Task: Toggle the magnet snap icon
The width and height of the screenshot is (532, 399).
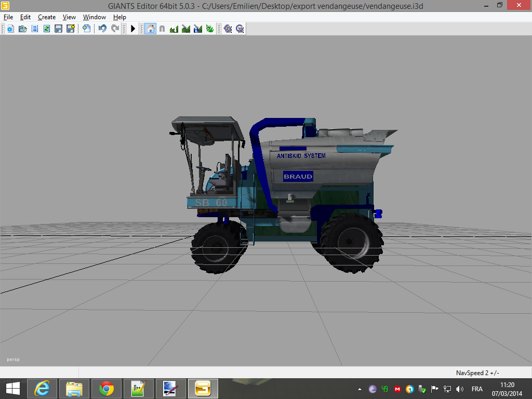Action: (x=162, y=29)
